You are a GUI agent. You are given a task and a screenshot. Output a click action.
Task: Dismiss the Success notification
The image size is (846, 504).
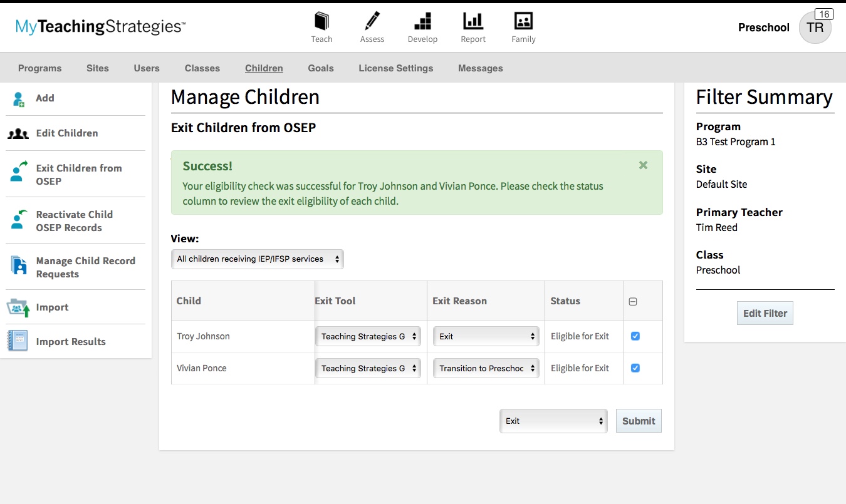pos(643,165)
